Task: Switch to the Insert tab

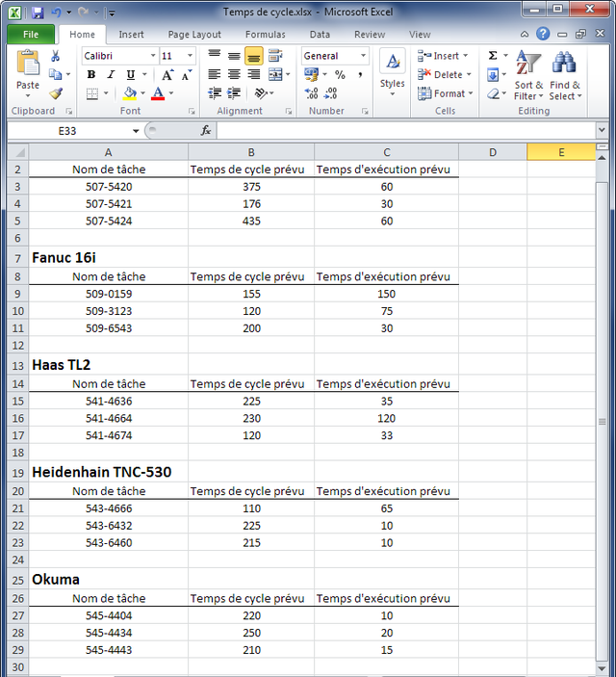Action: 131,35
